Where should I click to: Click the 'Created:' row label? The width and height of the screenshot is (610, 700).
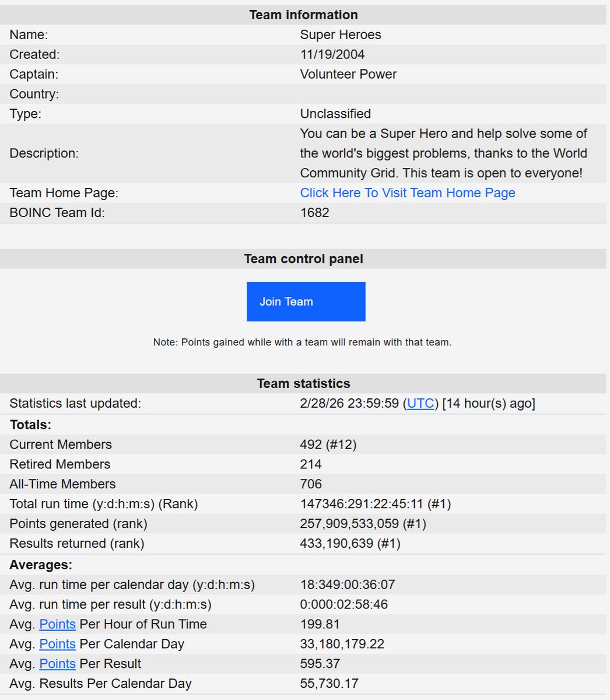[x=34, y=54]
